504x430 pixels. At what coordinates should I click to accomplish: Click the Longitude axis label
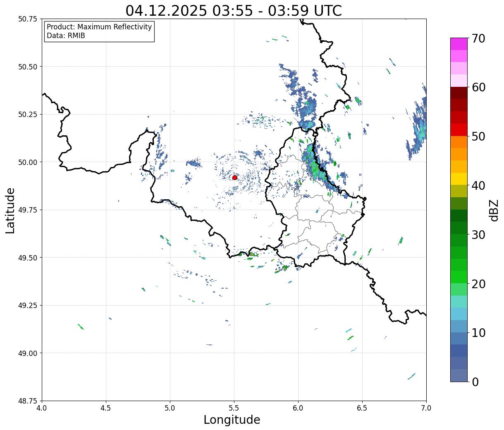232,420
